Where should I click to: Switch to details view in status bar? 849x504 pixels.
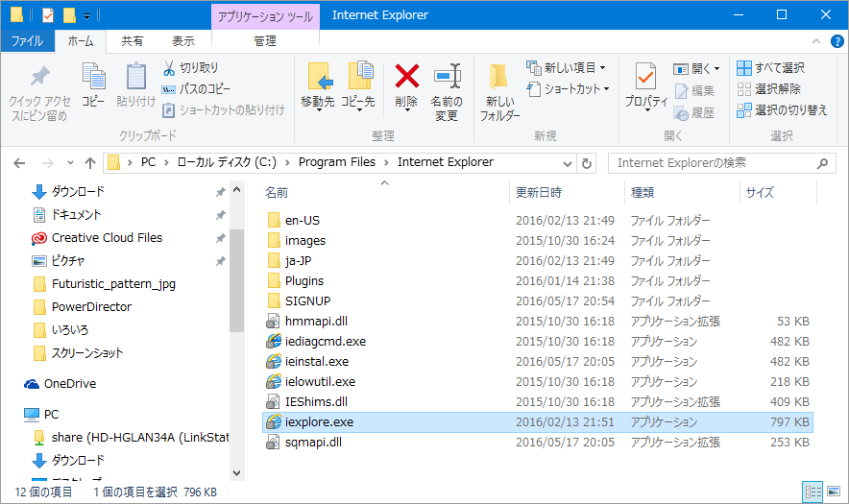pyautogui.click(x=813, y=492)
